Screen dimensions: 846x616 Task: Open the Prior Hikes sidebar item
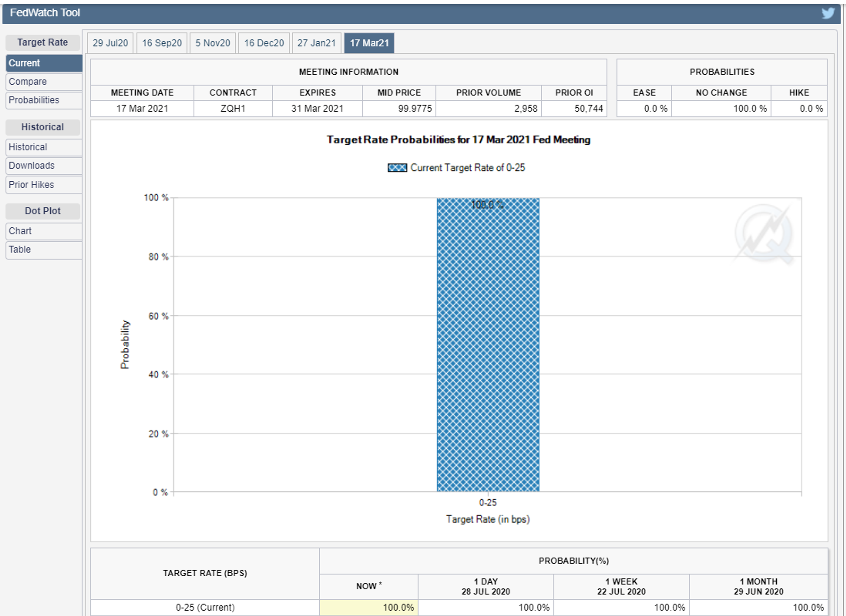pos(44,185)
